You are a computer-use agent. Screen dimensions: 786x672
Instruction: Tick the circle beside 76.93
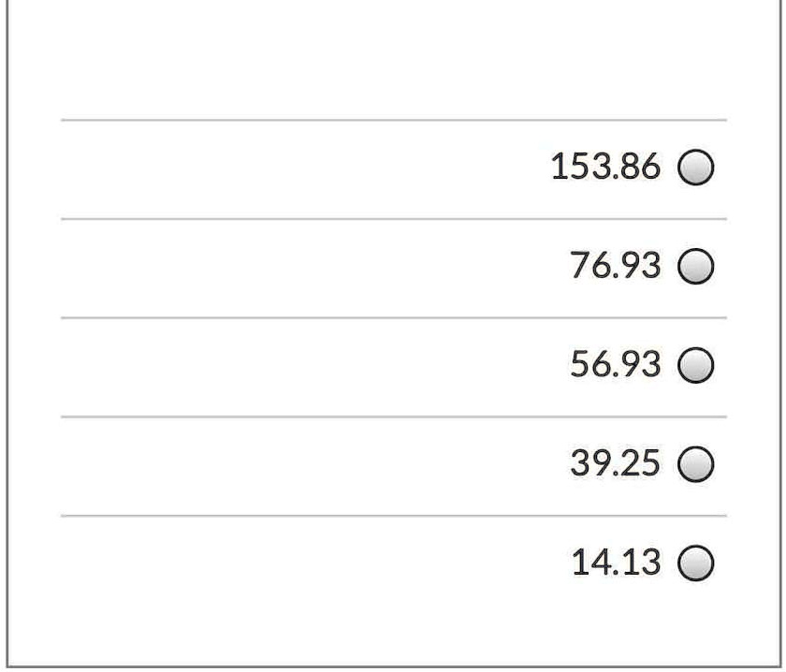pos(696,267)
